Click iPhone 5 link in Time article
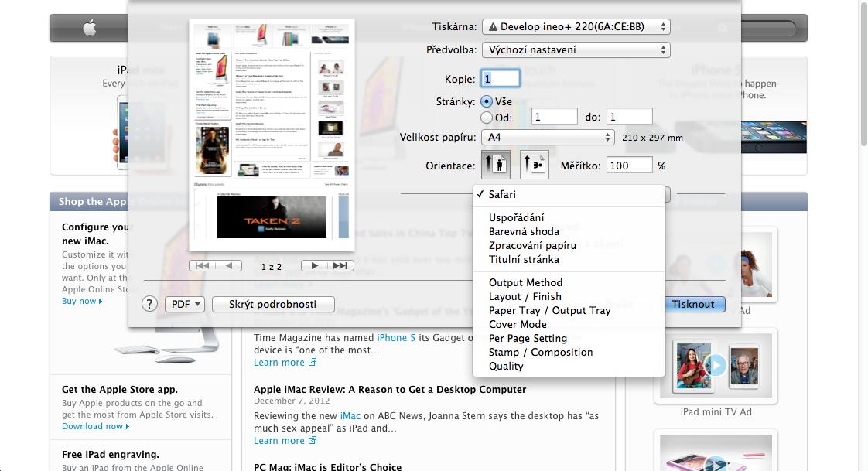The image size is (868, 471). pos(396,338)
